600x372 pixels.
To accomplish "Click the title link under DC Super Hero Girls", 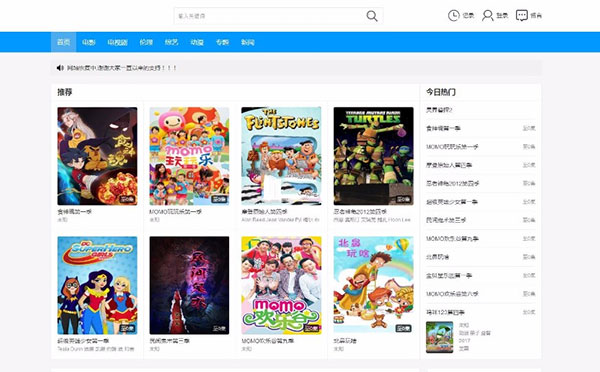I will pos(83,341).
